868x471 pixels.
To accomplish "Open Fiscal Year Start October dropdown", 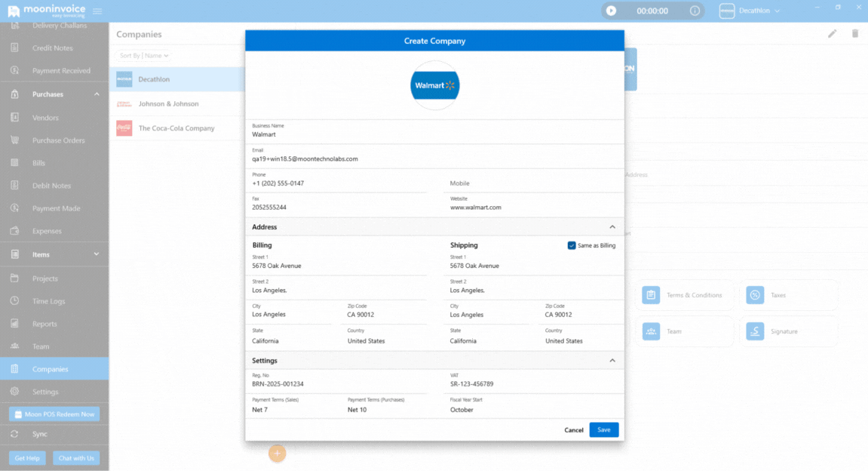I will coord(534,406).
